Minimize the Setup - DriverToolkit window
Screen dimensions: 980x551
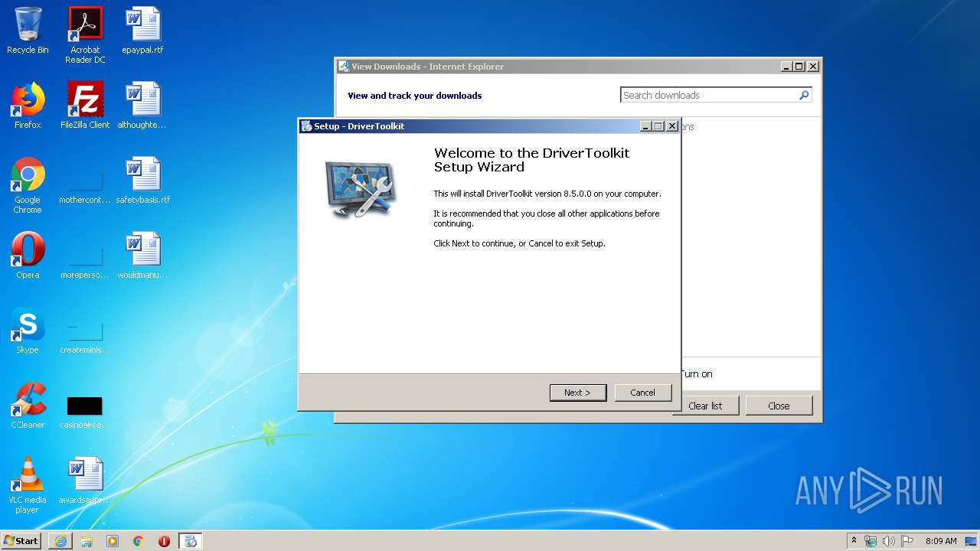click(x=645, y=126)
